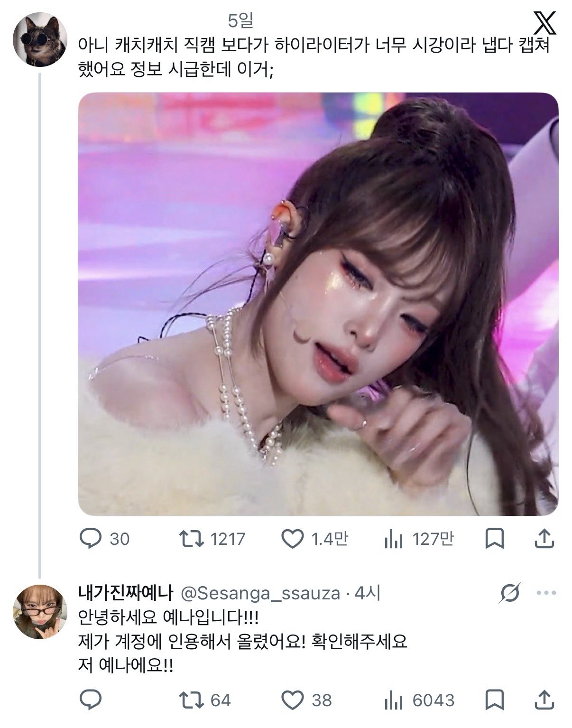Repost the reply with 64 reposts
Screen dimensions: 572x728
[191, 700]
